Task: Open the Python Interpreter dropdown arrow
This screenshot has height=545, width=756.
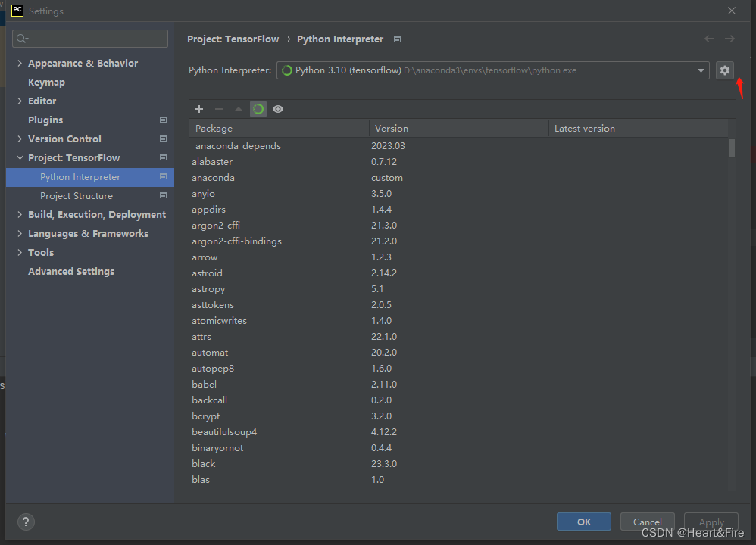Action: point(701,70)
